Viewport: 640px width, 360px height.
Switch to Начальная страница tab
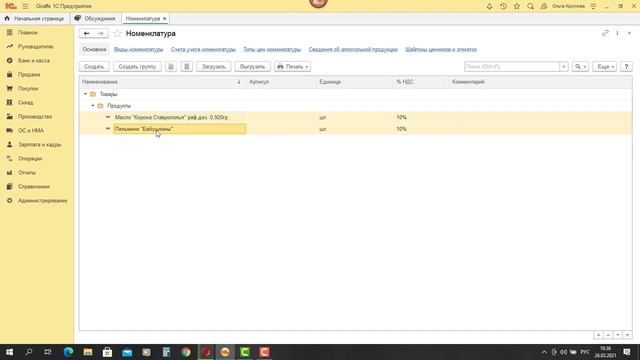(x=35, y=18)
